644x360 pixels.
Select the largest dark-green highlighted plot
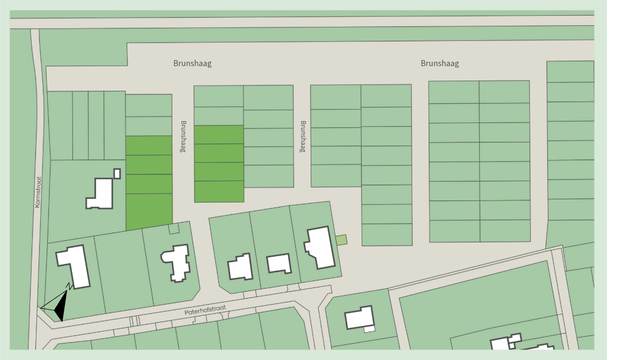(149, 212)
